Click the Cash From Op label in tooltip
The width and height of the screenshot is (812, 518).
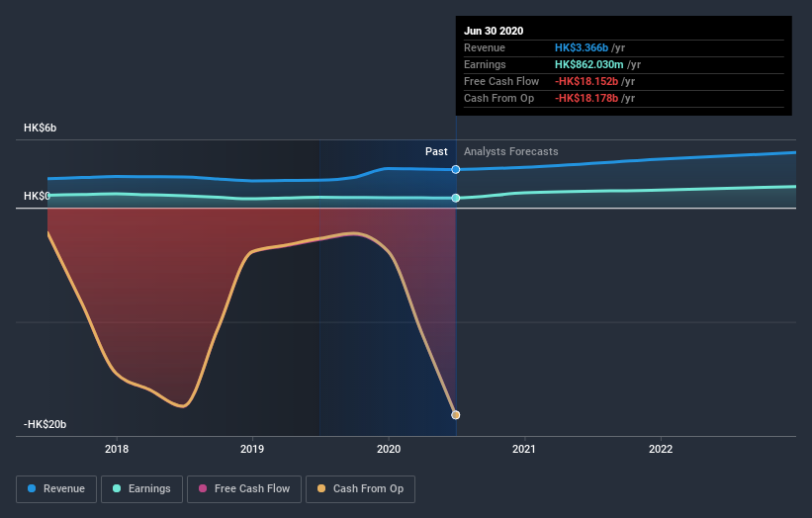(x=498, y=98)
